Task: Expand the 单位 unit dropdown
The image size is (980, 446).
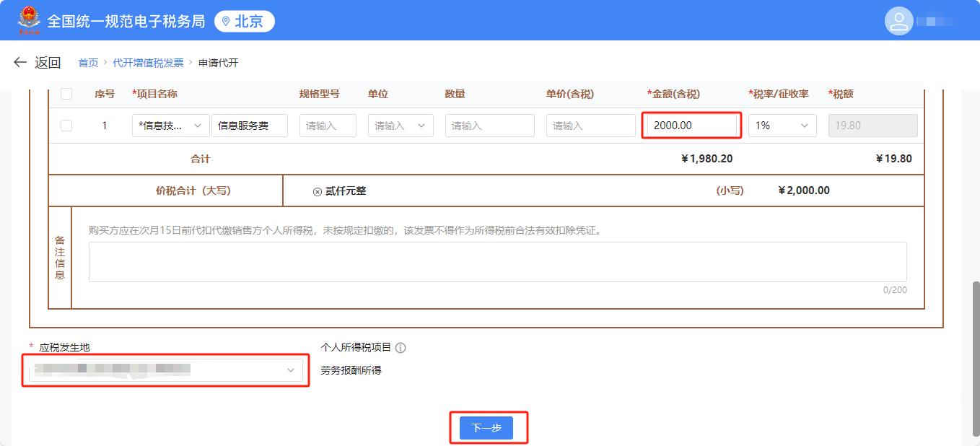Action: coord(401,126)
